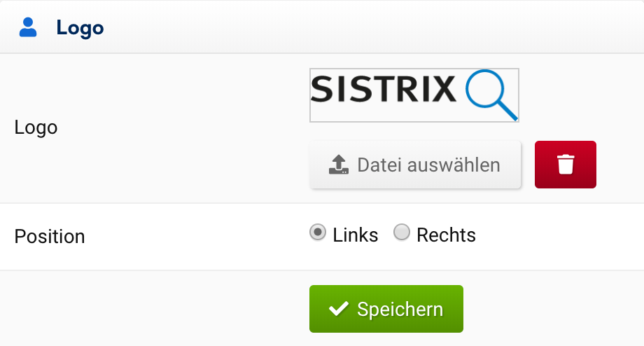
Task: Click the "Position" row label
Action: pos(50,237)
